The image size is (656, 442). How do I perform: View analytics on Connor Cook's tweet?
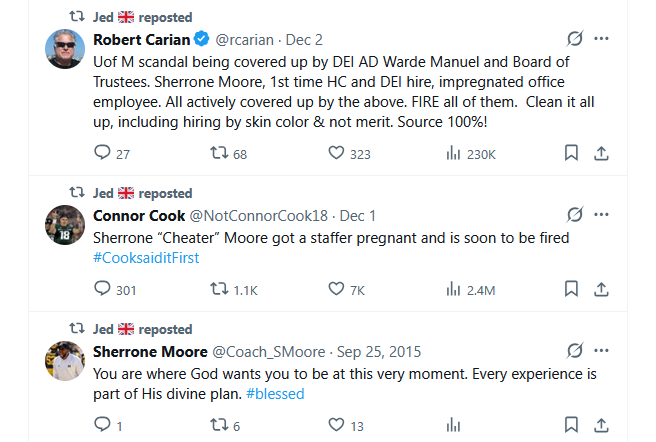click(453, 289)
